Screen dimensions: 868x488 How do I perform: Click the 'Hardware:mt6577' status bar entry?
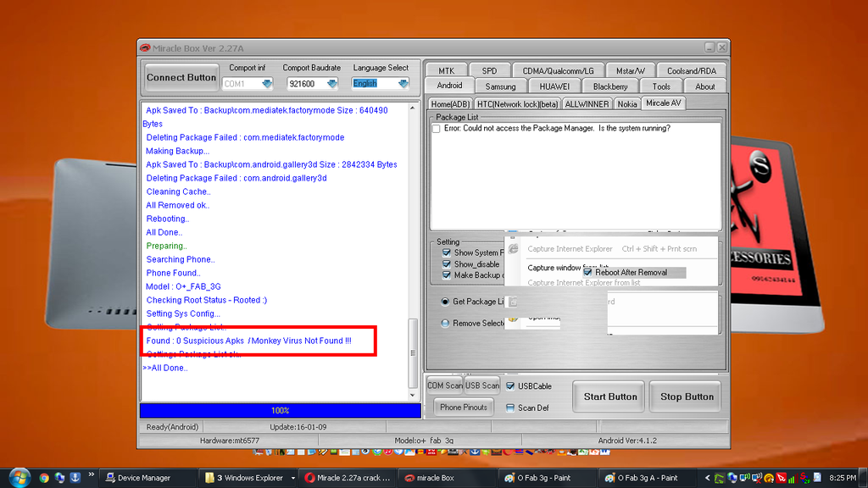229,441
